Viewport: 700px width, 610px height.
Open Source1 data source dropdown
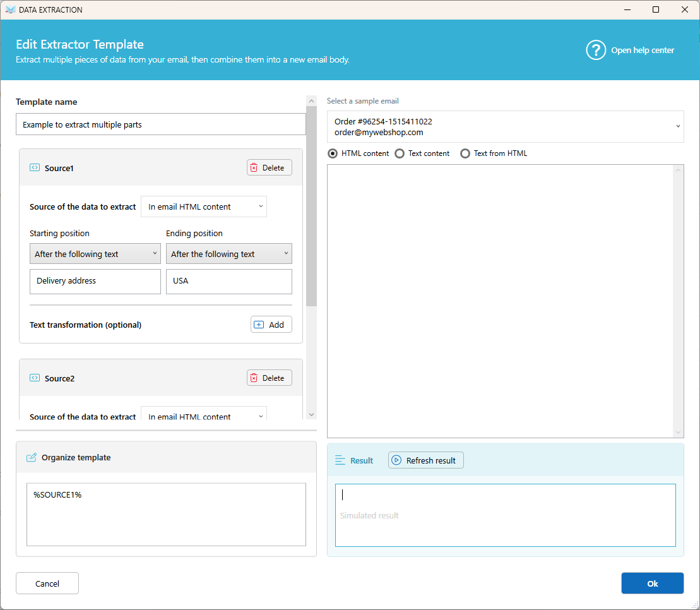pyautogui.click(x=204, y=206)
